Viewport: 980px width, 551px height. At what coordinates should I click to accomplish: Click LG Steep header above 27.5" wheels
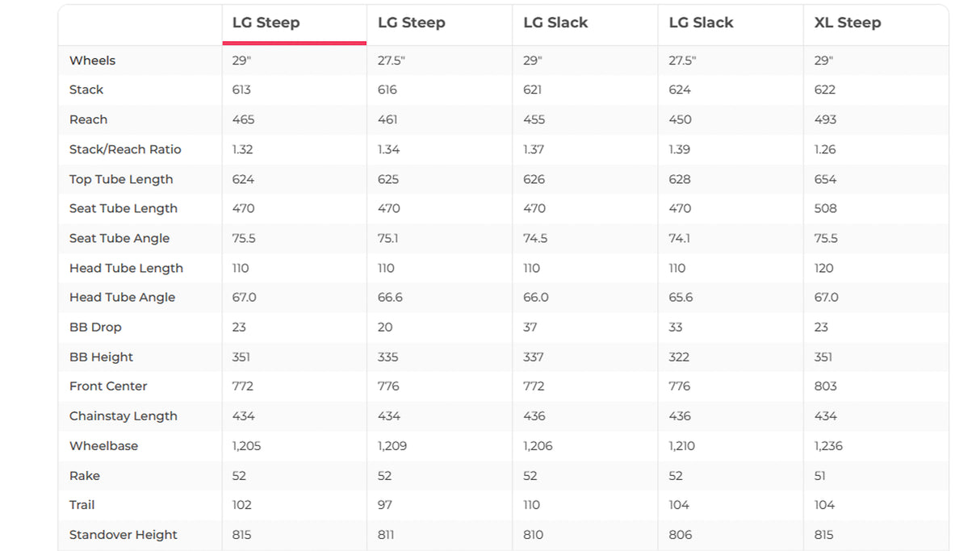411,23
